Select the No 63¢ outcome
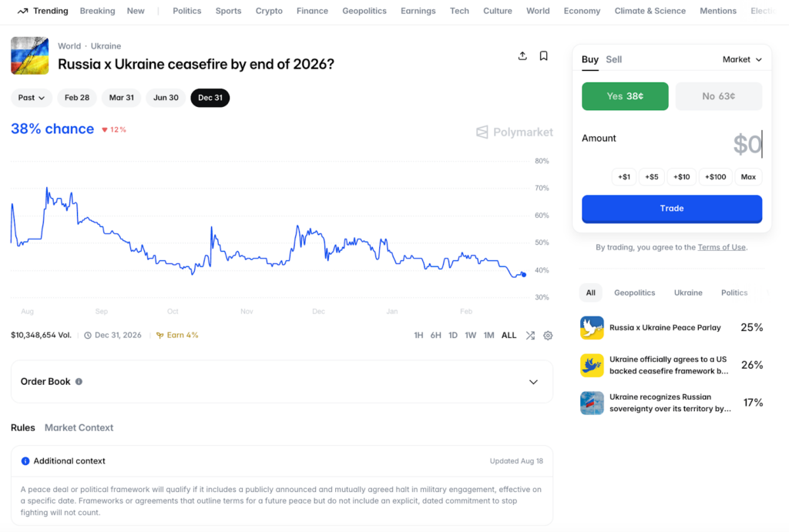The width and height of the screenshot is (789, 532). tap(718, 96)
